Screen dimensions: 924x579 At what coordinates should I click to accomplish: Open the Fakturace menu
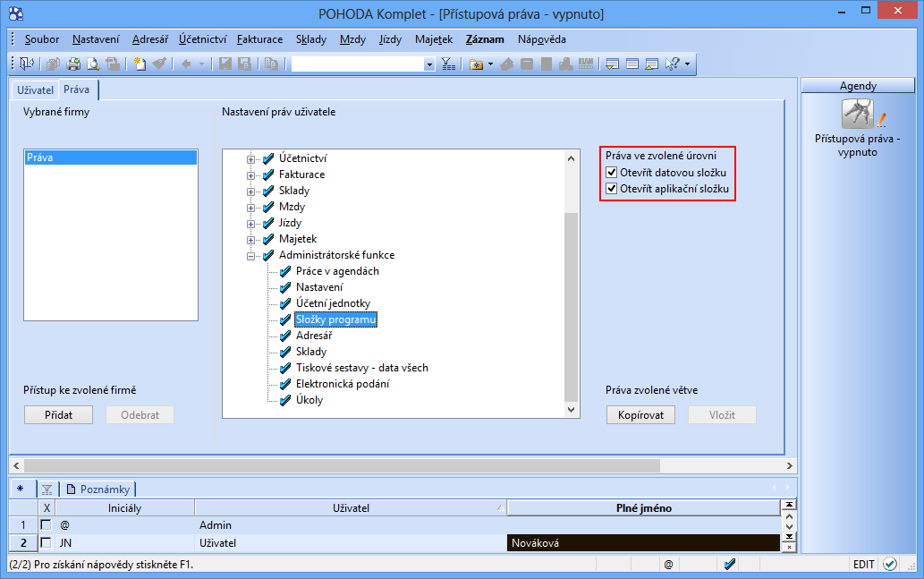point(260,39)
